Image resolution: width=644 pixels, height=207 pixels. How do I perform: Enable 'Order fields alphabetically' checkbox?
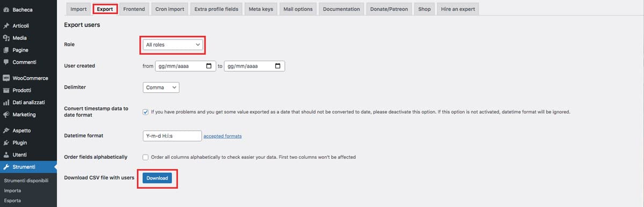click(145, 157)
